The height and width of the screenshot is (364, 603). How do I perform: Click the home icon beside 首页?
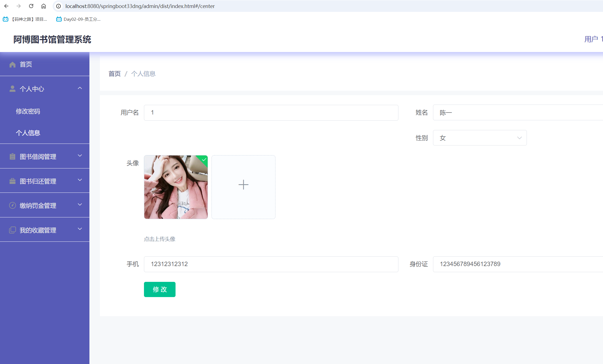(x=12, y=64)
